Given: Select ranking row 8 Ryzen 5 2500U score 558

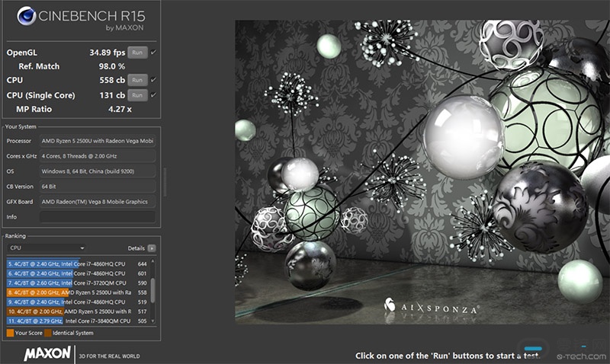Looking at the screenshot, I should 78,292.
